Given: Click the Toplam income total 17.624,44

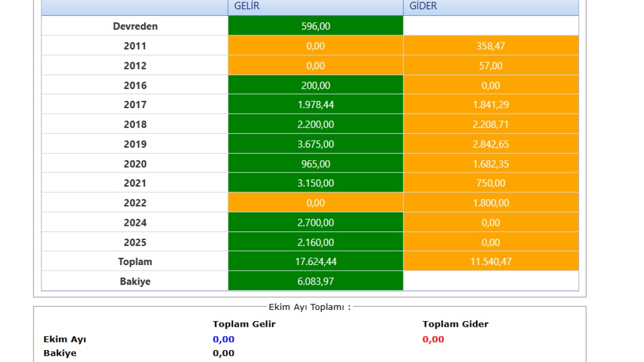Looking at the screenshot, I should [315, 262].
